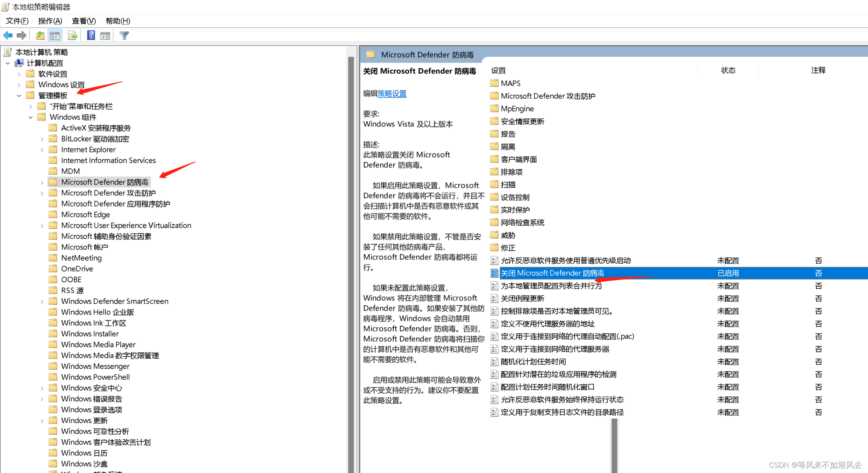This screenshot has height=473, width=868.
Task: Open the MpEngine folder icon
Action: [x=494, y=109]
